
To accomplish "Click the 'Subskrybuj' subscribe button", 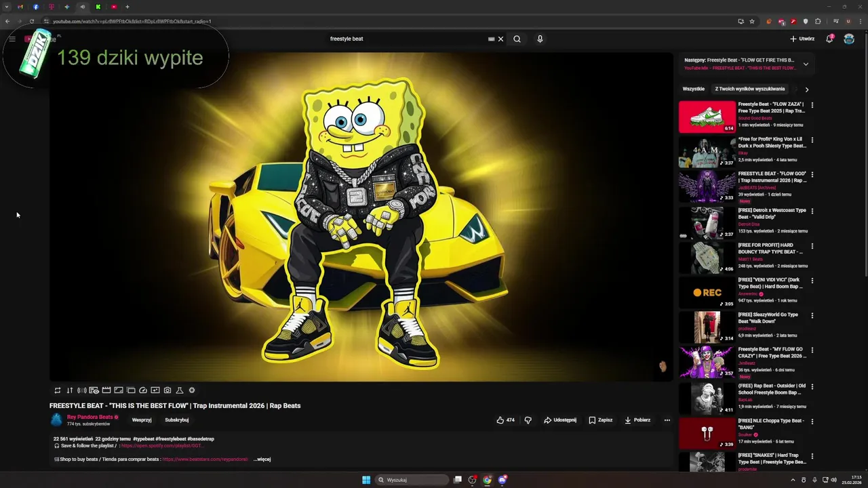I will [176, 420].
